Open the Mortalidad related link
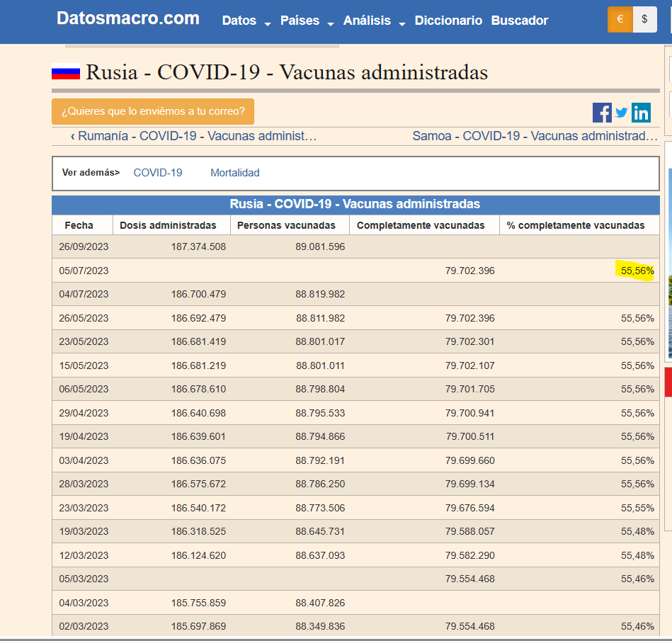Image resolution: width=672 pixels, height=641 pixels. [235, 173]
